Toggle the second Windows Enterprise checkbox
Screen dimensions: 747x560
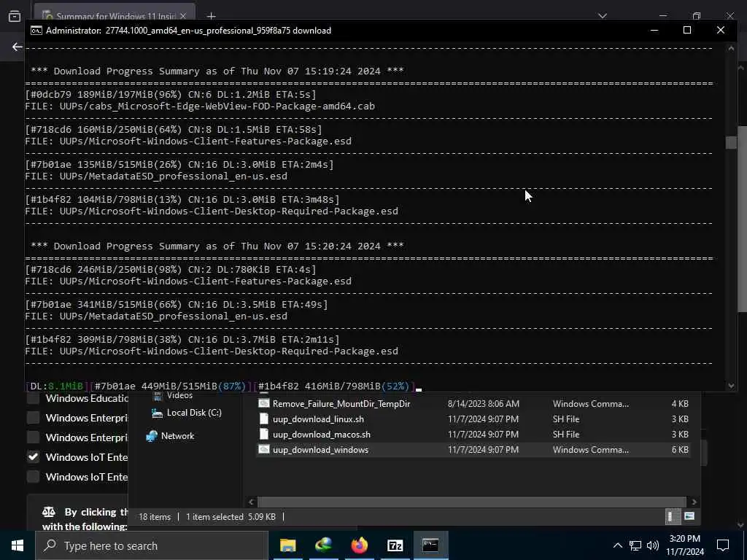pos(33,437)
